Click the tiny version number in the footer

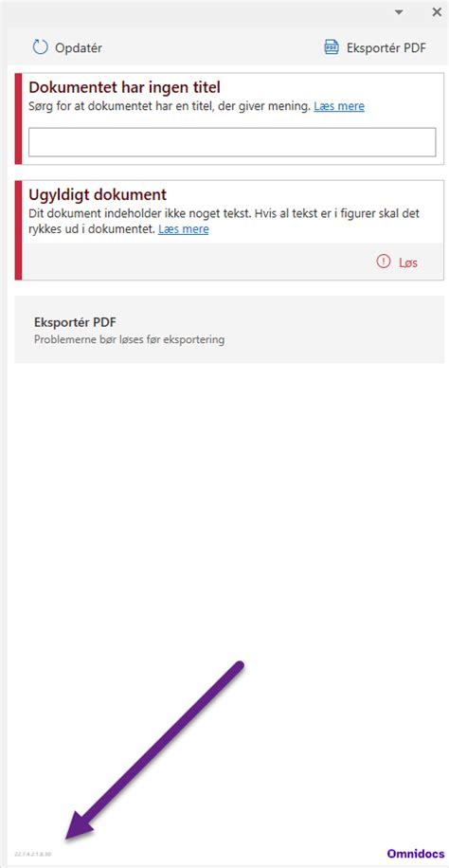[32, 854]
